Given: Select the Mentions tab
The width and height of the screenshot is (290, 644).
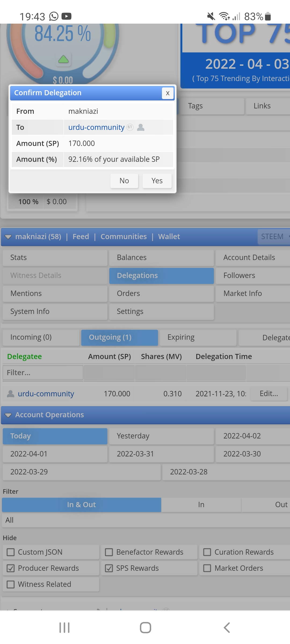Looking at the screenshot, I should tap(55, 294).
